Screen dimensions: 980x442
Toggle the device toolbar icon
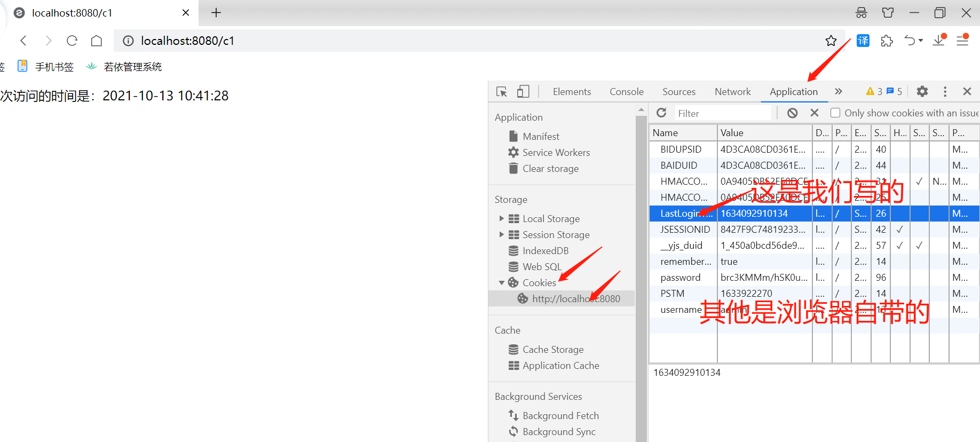click(x=523, y=92)
